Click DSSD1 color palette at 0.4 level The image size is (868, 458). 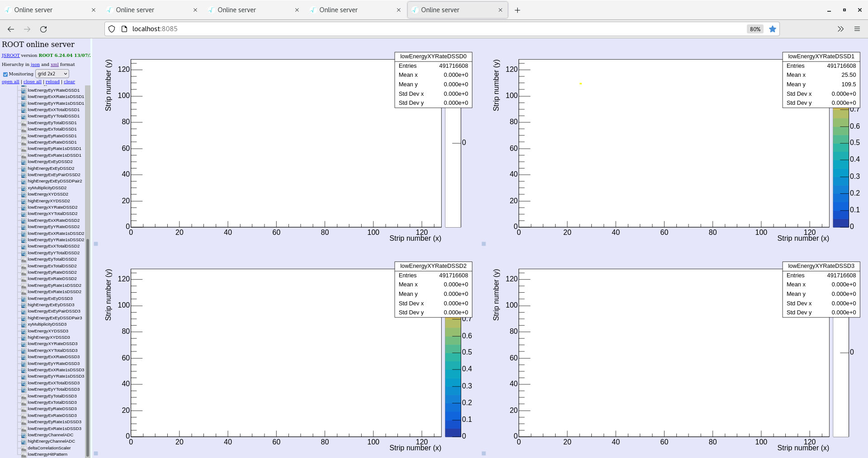[840, 159]
